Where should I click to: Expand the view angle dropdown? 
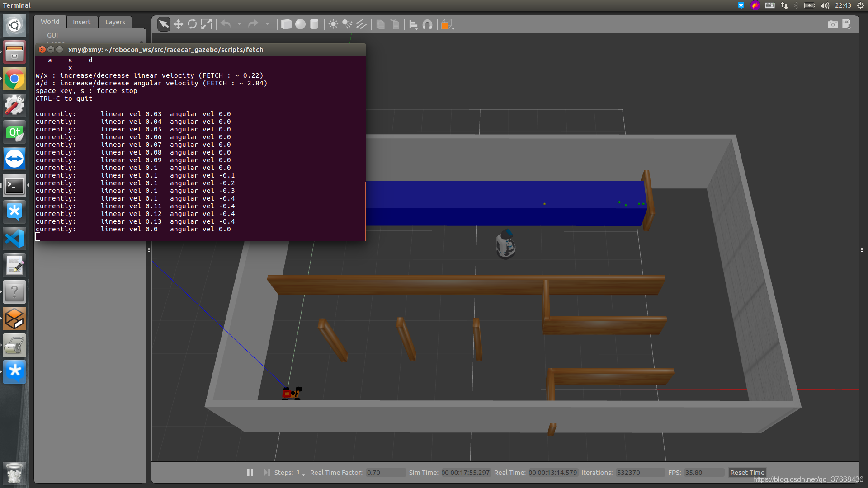click(x=453, y=28)
